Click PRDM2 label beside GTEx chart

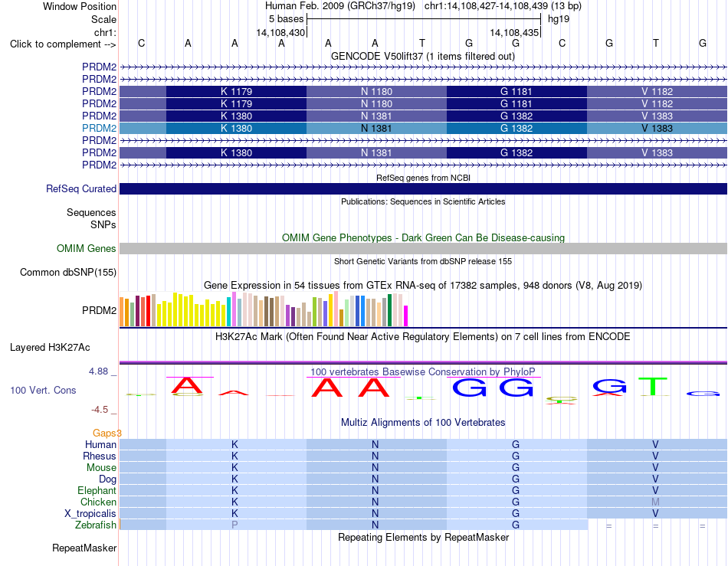click(99, 310)
